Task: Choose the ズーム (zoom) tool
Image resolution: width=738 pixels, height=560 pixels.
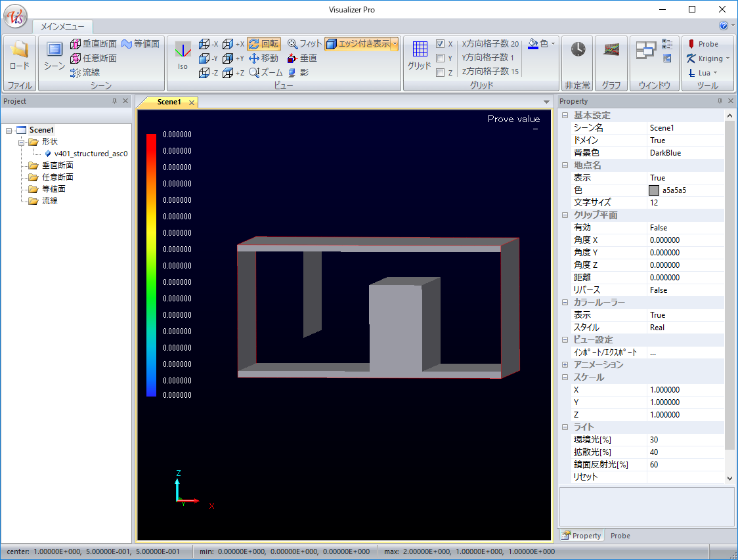Action: (266, 72)
